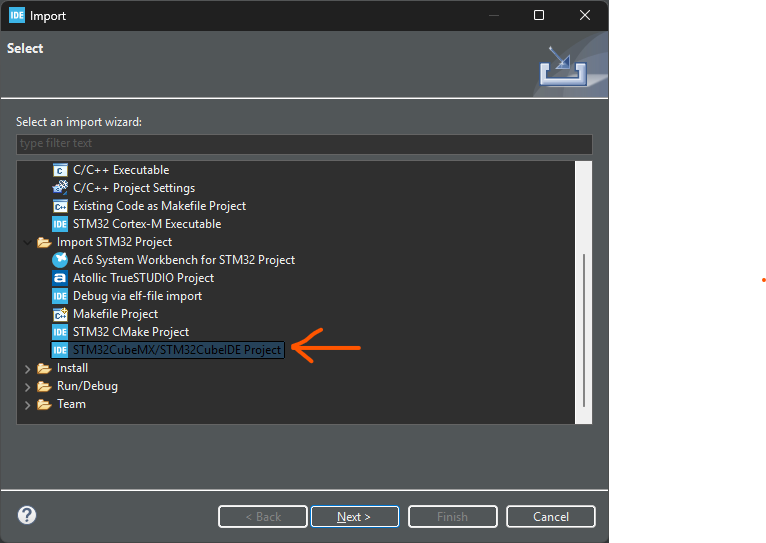Click the IDE logo in the title bar

(17, 15)
